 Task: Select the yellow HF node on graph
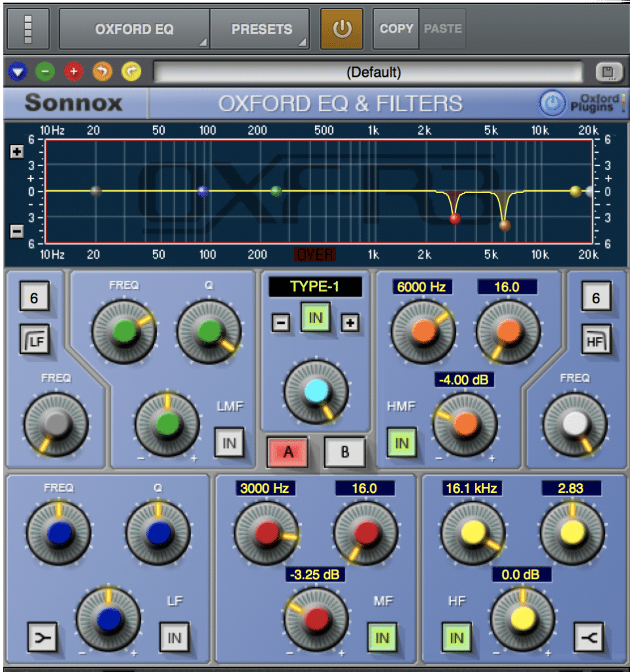(x=575, y=192)
